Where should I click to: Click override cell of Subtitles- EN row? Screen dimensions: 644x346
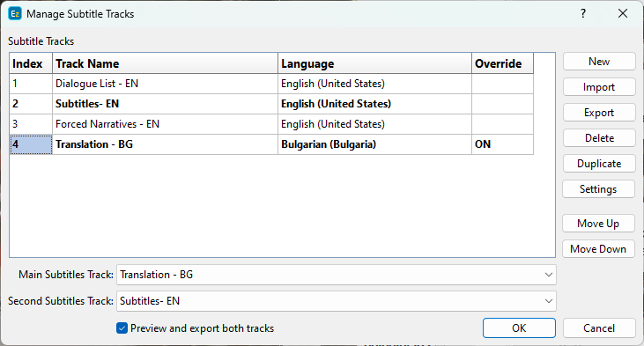[x=502, y=104]
